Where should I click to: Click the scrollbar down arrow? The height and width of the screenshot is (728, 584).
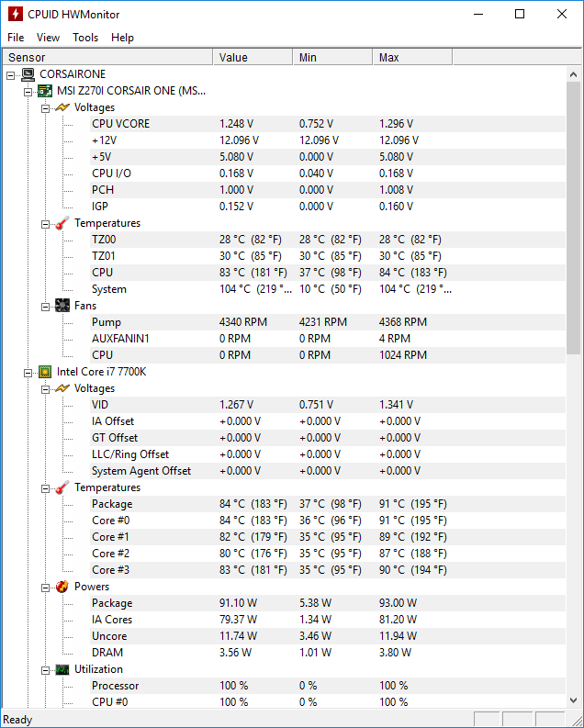click(x=573, y=700)
